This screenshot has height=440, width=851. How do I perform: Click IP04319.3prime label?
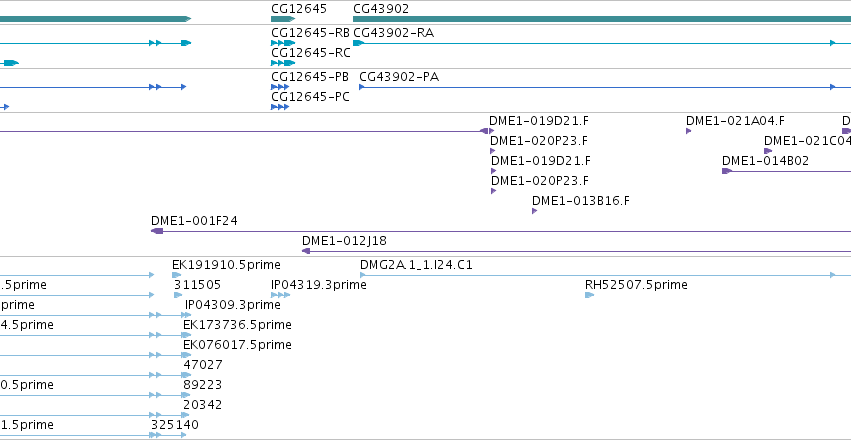[319, 285]
